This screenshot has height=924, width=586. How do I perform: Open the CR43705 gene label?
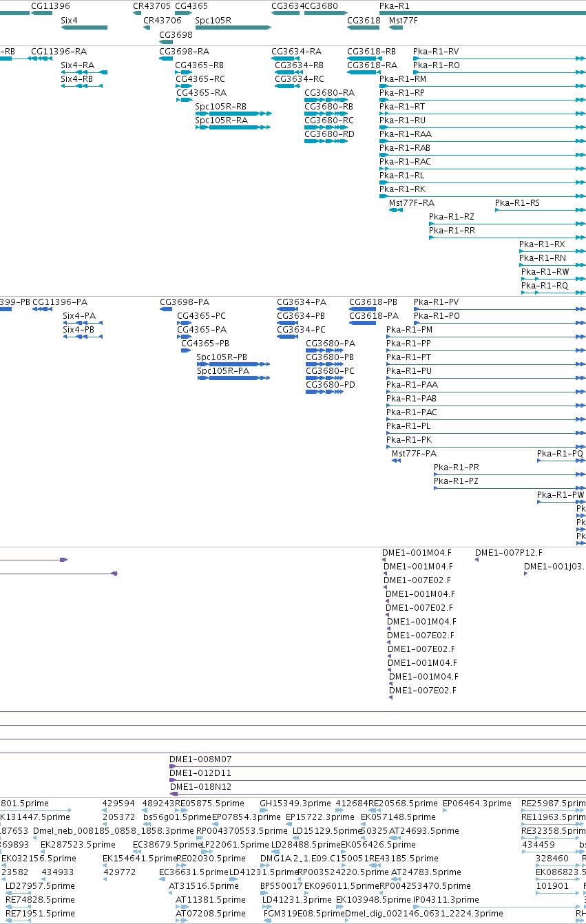[x=151, y=6]
